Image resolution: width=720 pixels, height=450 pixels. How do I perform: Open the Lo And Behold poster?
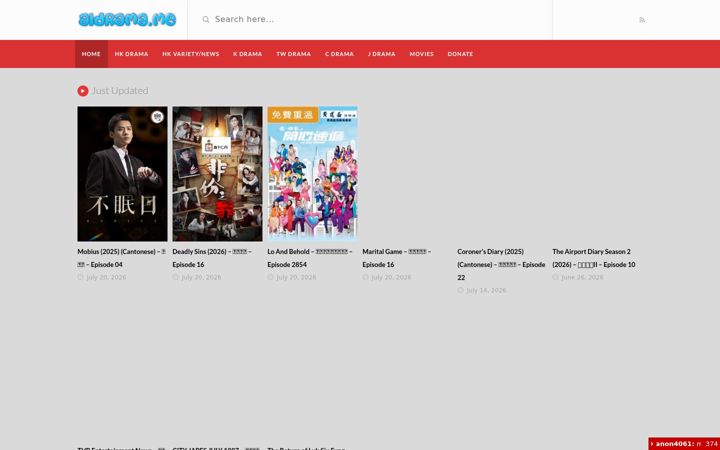[x=313, y=174]
